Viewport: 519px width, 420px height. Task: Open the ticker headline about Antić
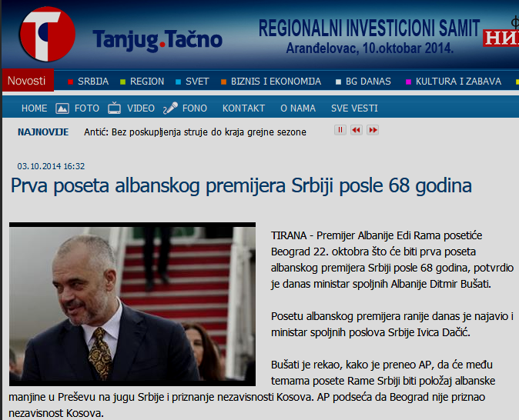(x=194, y=132)
